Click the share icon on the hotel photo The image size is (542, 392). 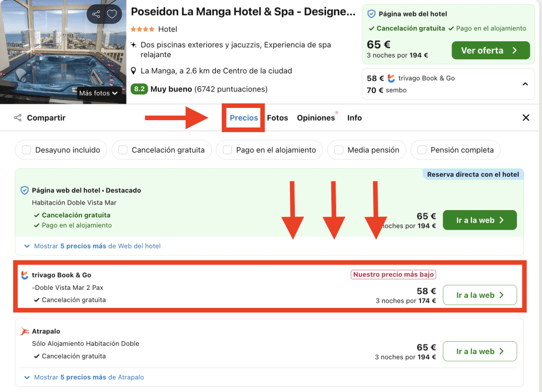96,14
